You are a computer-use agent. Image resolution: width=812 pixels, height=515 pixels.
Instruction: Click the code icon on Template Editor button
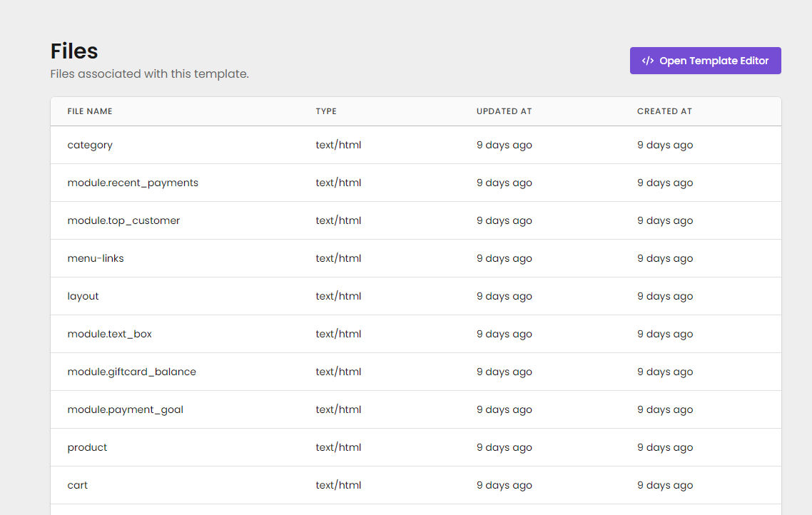point(647,61)
